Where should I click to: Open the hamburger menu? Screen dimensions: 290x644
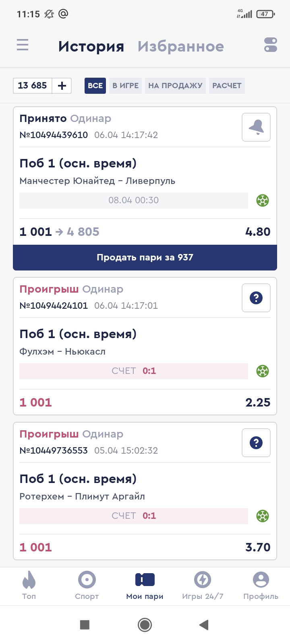23,45
